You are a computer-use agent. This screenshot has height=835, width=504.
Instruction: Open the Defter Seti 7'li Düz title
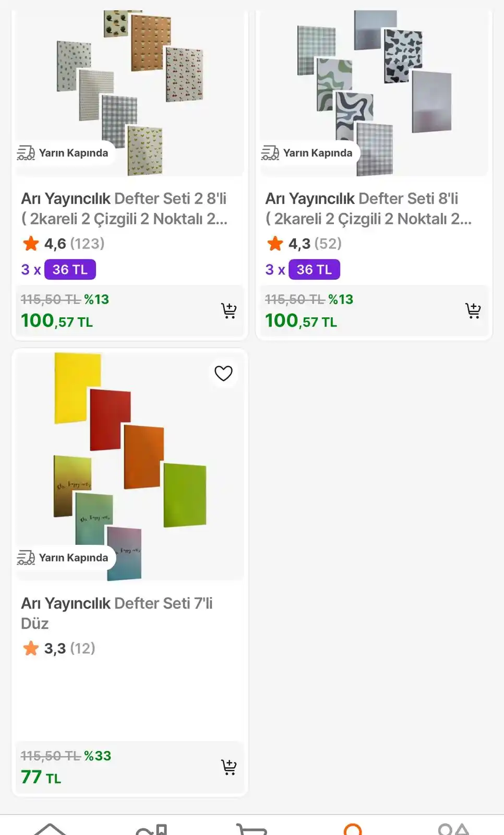tap(117, 613)
